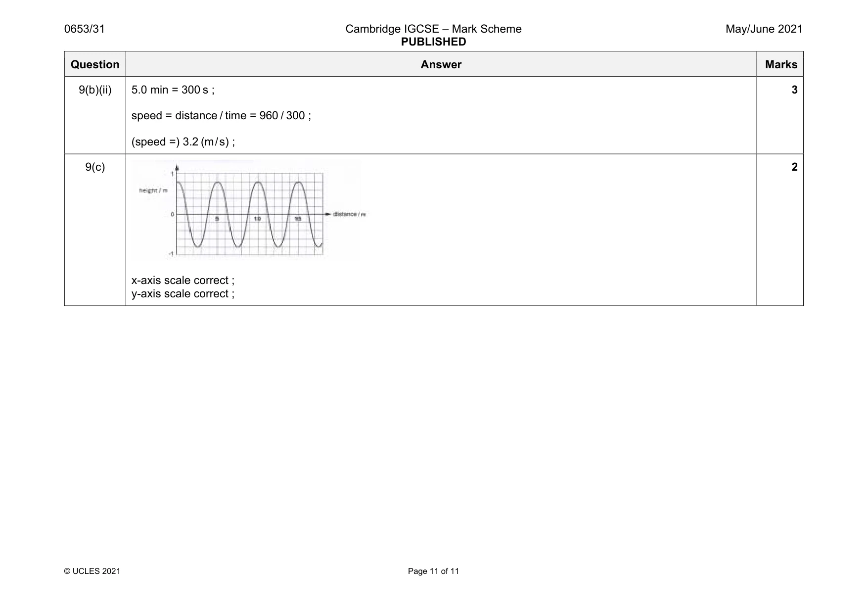Screen dimensions: 868x614
Task: Click the 'speed = distance / time = 960 / 300' line
Action: click(221, 116)
